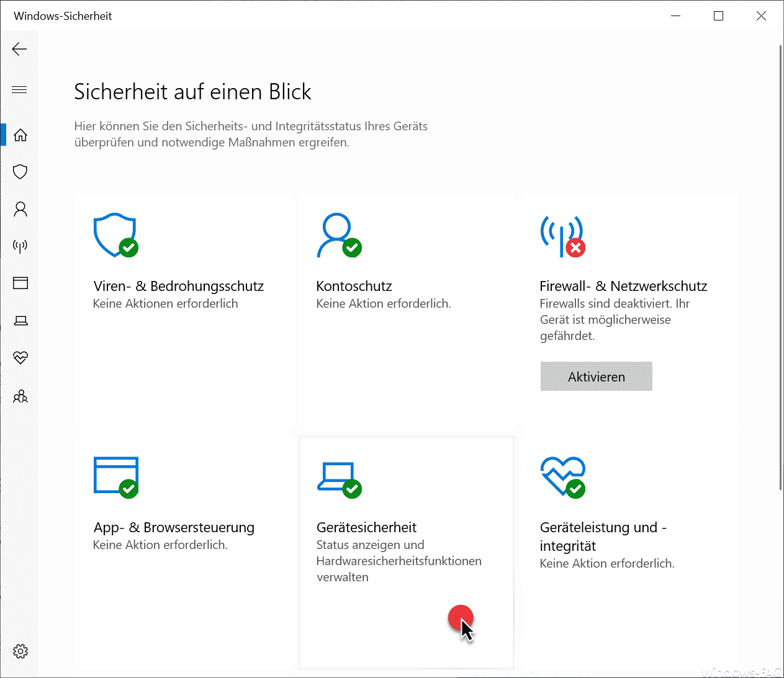Screen dimensions: 784x678
Task: Select device health heart icon in sidebar
Action: pos(20,358)
